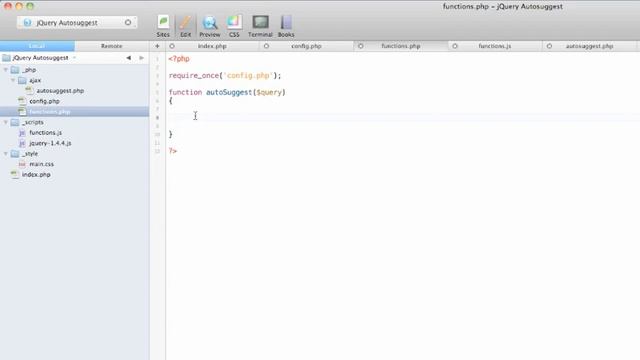Close the autosuggest.php tab using its circle
The width and height of the screenshot is (640, 360).
click(549, 46)
